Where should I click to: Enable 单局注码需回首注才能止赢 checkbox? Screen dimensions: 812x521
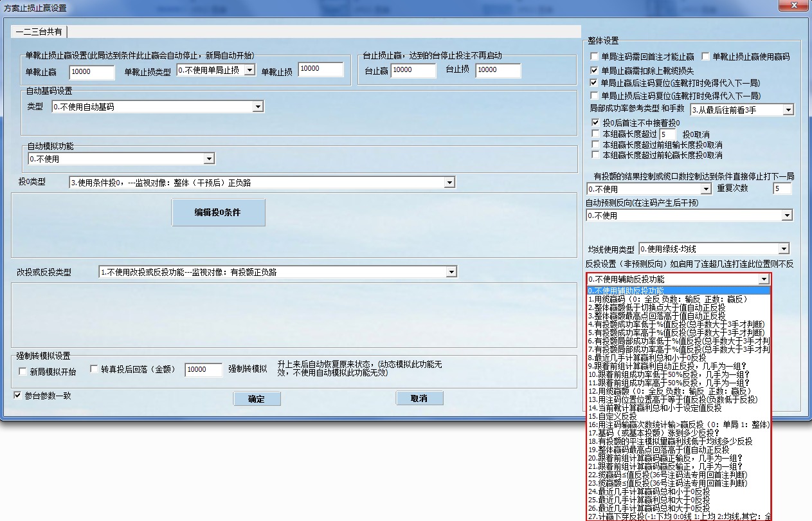point(594,57)
